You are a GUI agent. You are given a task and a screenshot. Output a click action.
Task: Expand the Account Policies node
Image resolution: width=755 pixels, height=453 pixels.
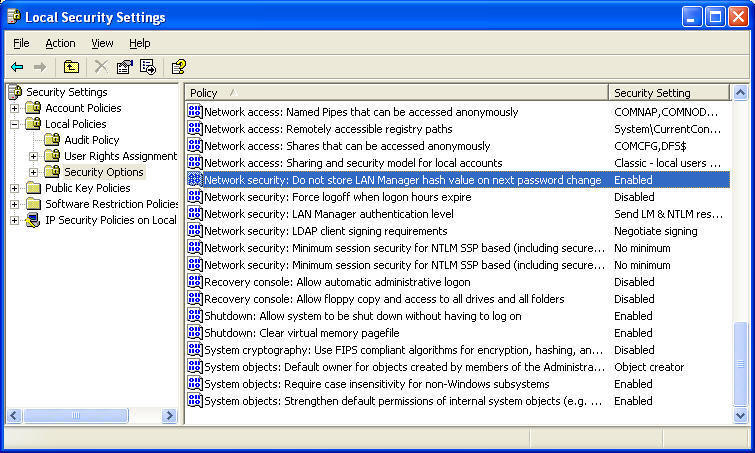point(14,108)
